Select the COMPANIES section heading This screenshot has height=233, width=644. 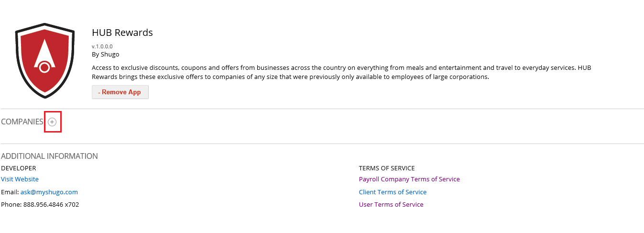(x=22, y=122)
